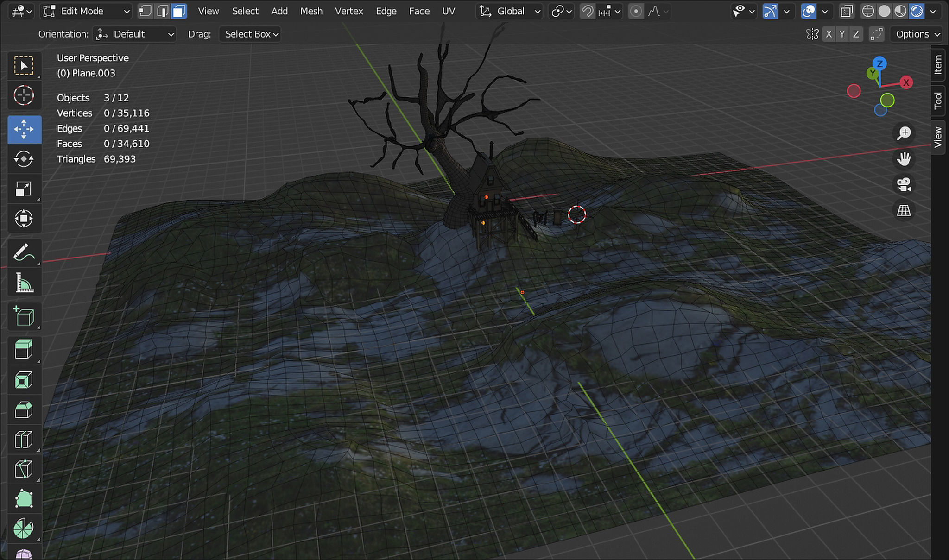This screenshot has height=560, width=949.
Task: Select the Transform tool
Action: tap(24, 219)
